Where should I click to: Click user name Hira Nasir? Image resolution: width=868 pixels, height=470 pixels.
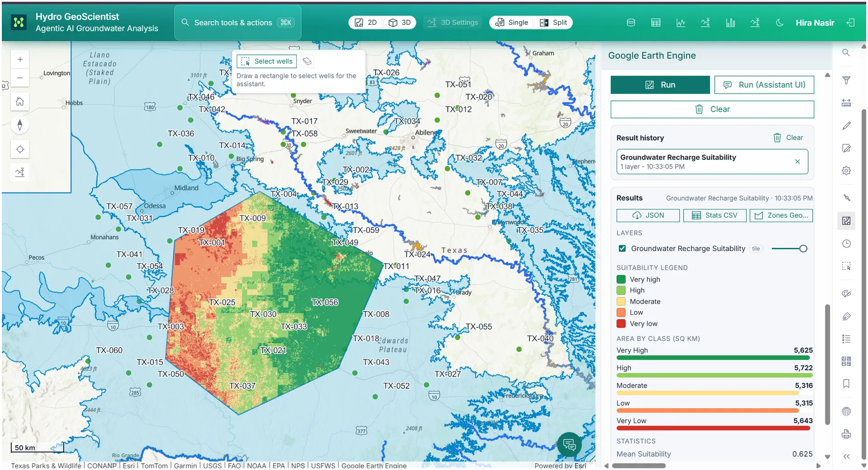[815, 23]
